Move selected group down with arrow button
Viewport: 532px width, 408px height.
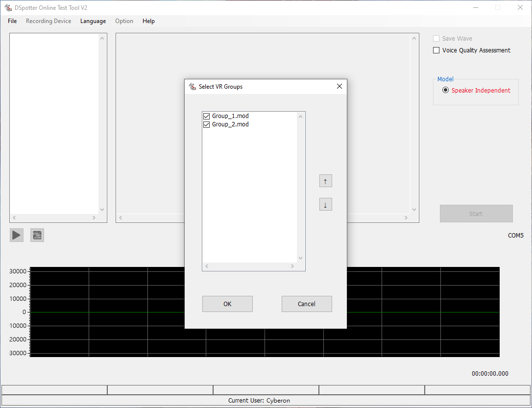pos(325,204)
